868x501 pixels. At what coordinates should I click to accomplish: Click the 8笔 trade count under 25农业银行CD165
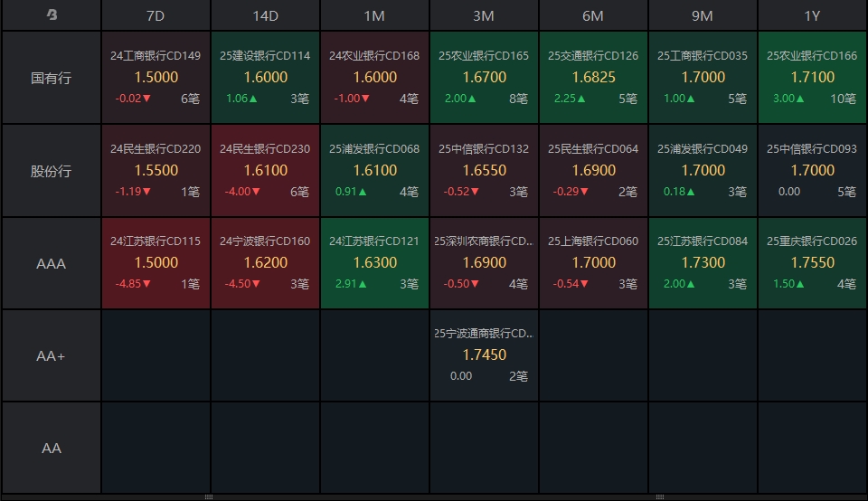click(519, 99)
